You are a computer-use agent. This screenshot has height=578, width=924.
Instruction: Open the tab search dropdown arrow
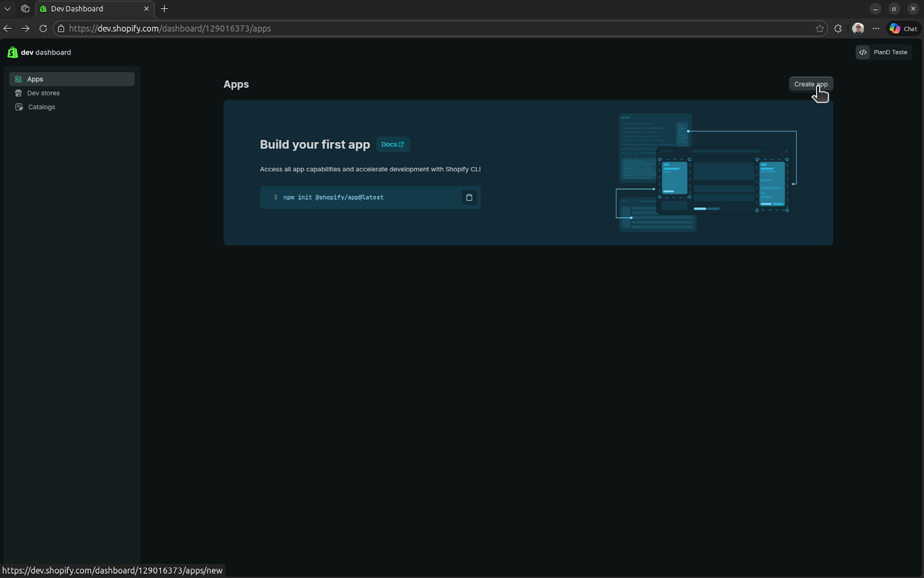tap(8, 9)
